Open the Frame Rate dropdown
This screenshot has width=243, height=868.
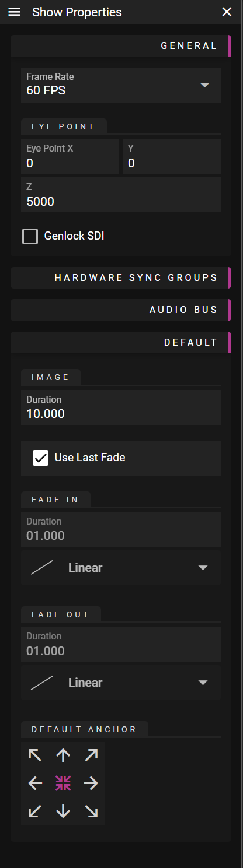click(x=121, y=85)
